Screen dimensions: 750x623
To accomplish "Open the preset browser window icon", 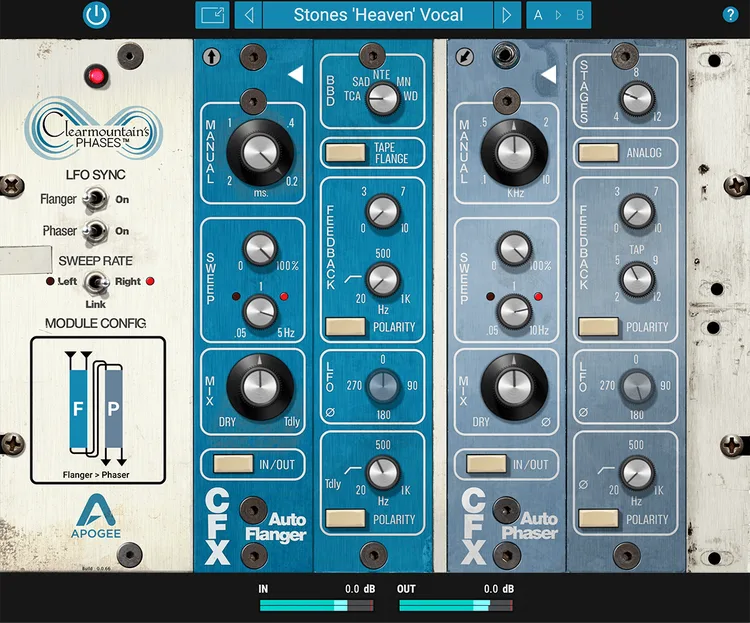I will point(212,15).
